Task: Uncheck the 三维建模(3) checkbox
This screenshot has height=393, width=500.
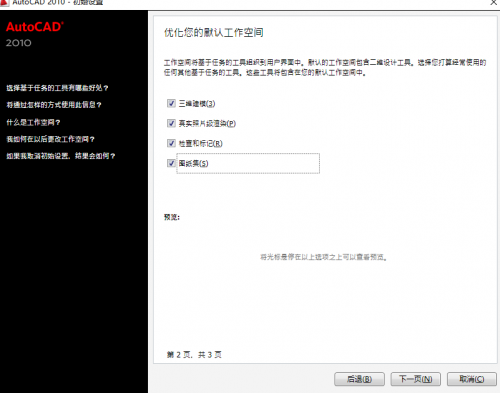Action: point(171,103)
